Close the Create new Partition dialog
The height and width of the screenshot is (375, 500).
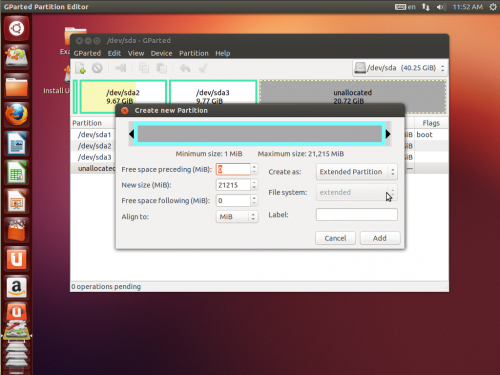(x=125, y=110)
